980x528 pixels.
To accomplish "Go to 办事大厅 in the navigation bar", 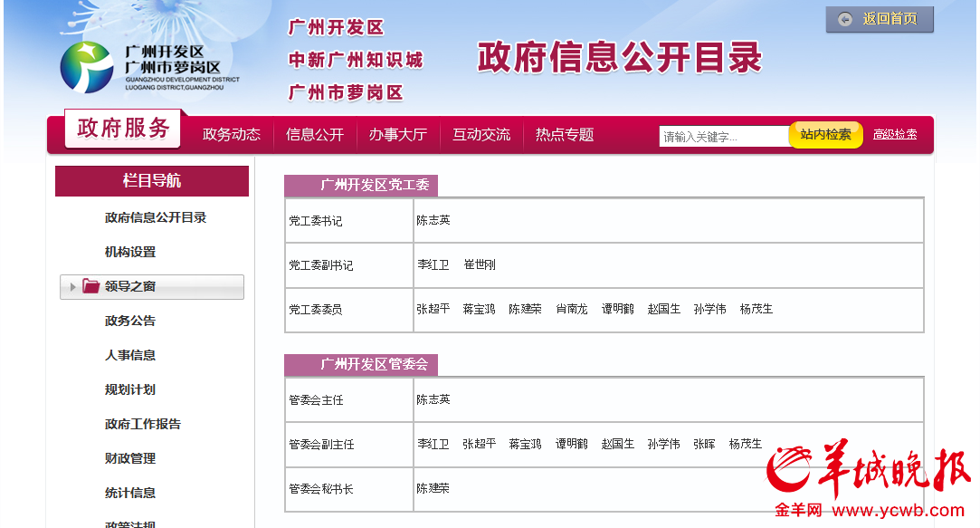I will click(397, 135).
